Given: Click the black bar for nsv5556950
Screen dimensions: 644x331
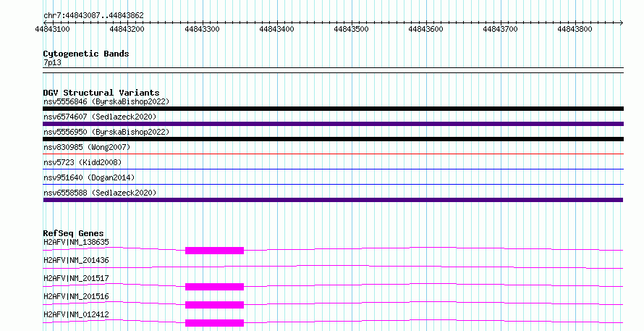Looking at the screenshot, I should pos(333,139).
